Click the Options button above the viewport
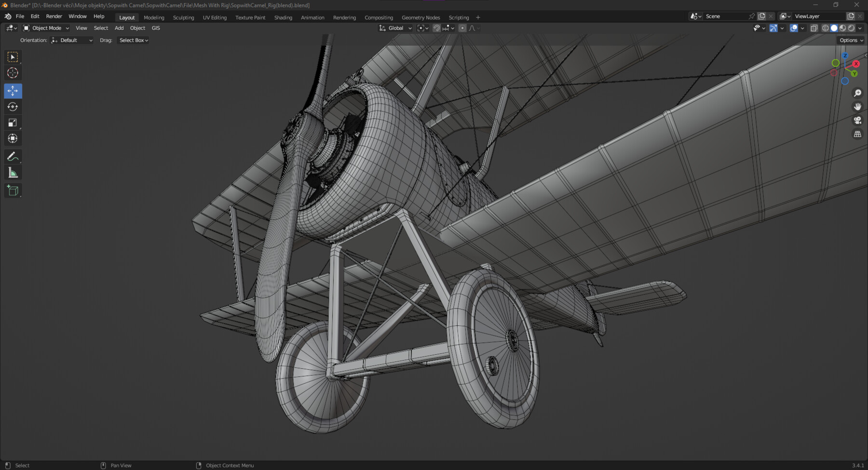The height and width of the screenshot is (470, 868). (850, 40)
